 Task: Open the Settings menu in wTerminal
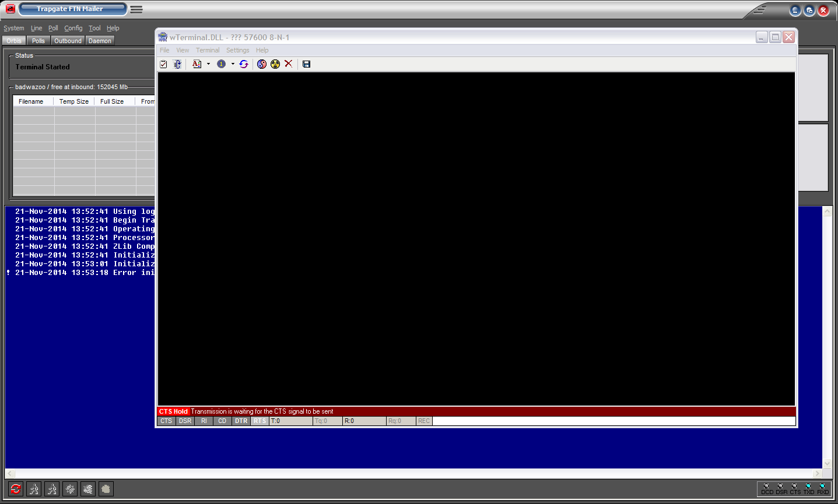tap(237, 50)
